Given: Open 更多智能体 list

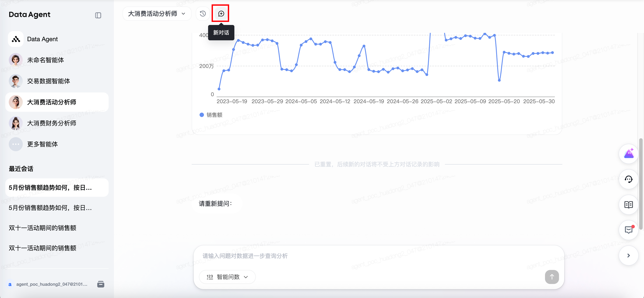Looking at the screenshot, I should click(42, 144).
